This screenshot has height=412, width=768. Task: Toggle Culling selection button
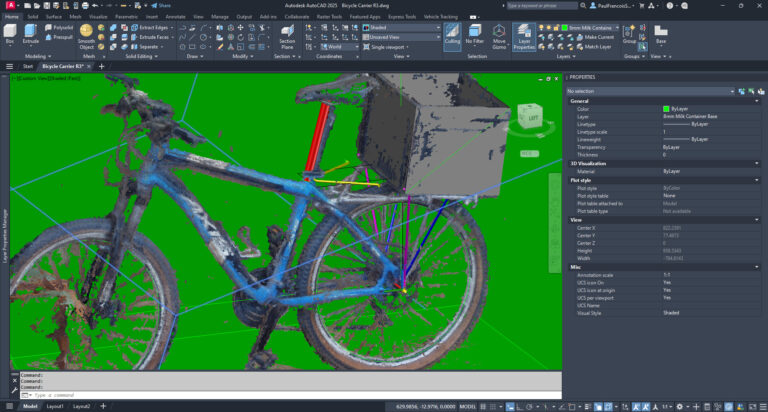point(452,36)
